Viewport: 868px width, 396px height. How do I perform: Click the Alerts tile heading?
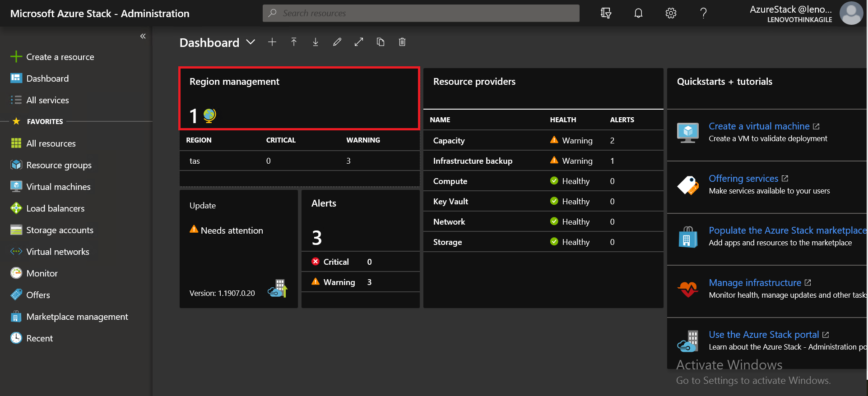click(x=324, y=203)
